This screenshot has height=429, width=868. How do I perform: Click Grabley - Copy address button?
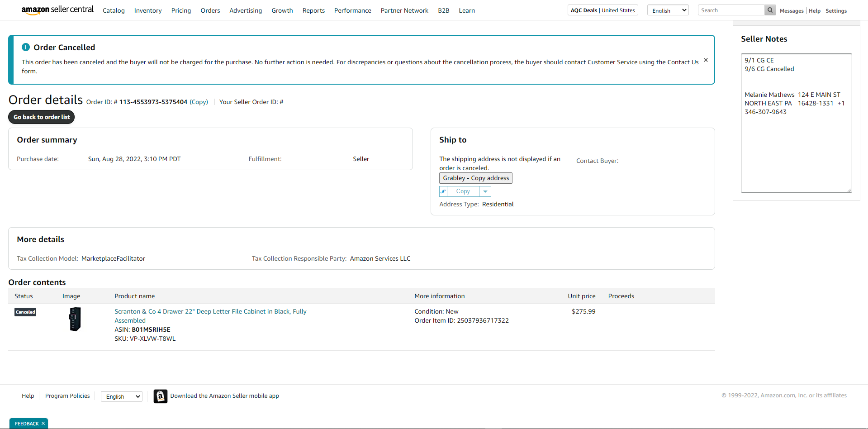pos(476,178)
